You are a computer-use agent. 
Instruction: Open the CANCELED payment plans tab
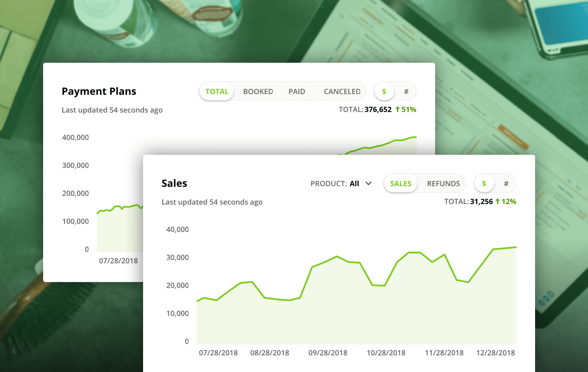click(x=342, y=92)
